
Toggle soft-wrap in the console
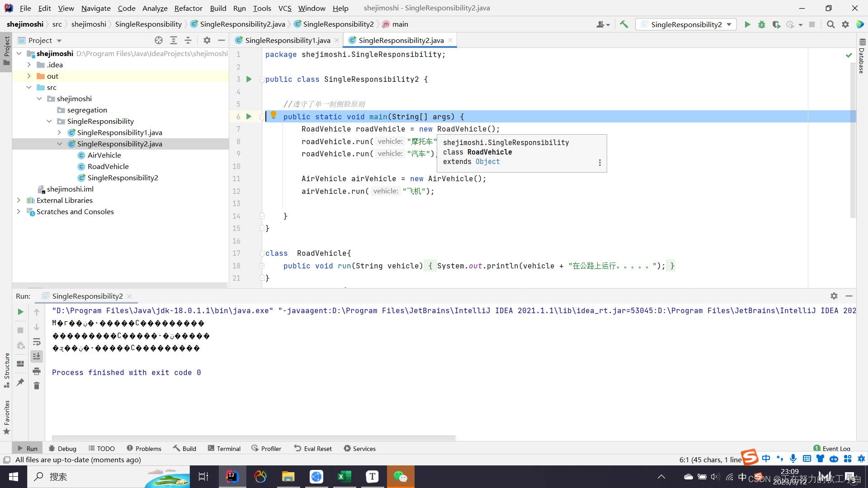pos(37,342)
